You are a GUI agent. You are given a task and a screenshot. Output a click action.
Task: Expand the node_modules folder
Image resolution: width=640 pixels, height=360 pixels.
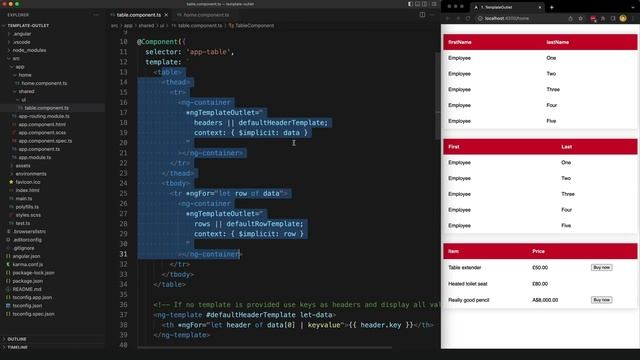[29, 50]
